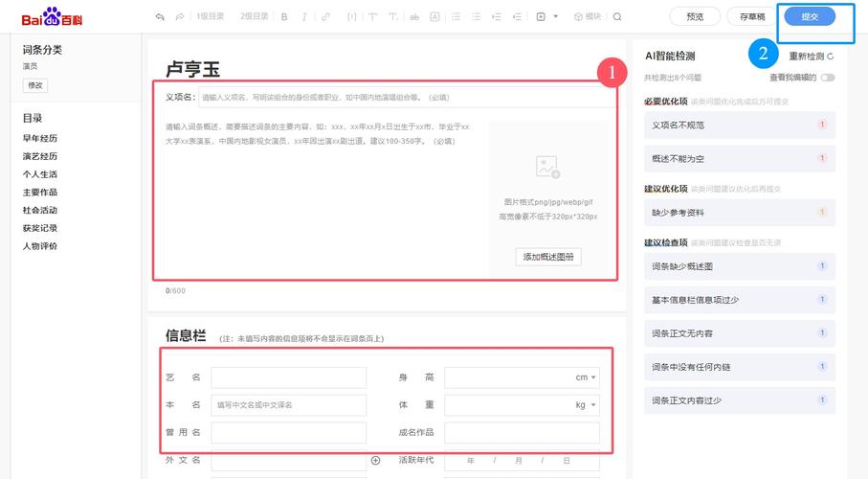Image resolution: width=868 pixels, height=479 pixels.
Task: Decrease indent with toolbar icon
Action: [x=517, y=16]
